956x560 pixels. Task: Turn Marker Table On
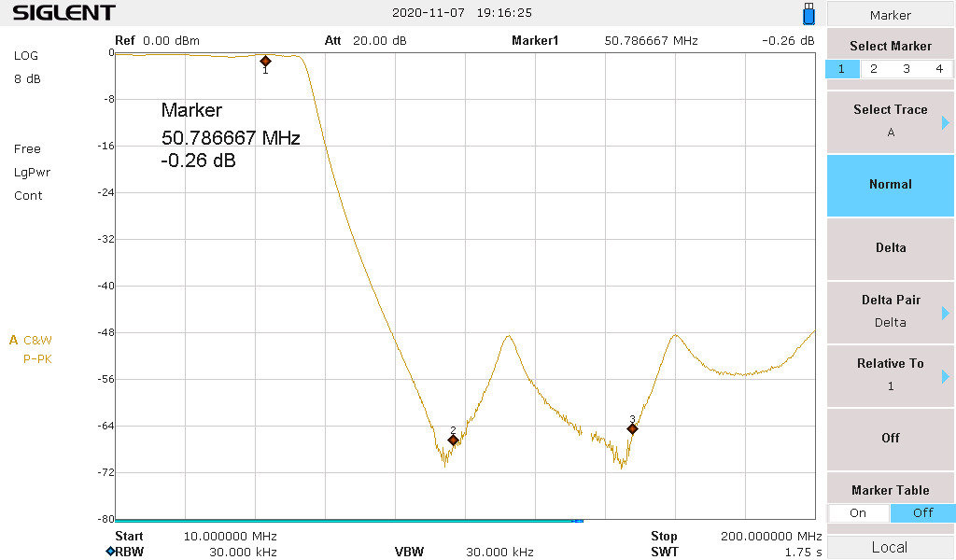(858, 512)
